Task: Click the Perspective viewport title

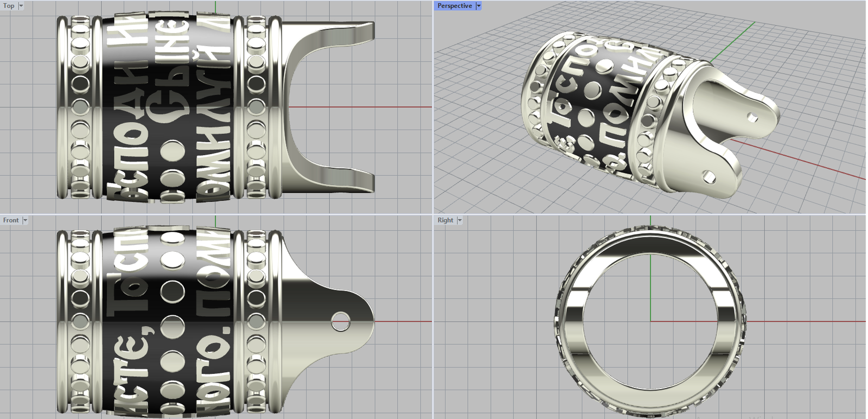Action: click(x=455, y=6)
